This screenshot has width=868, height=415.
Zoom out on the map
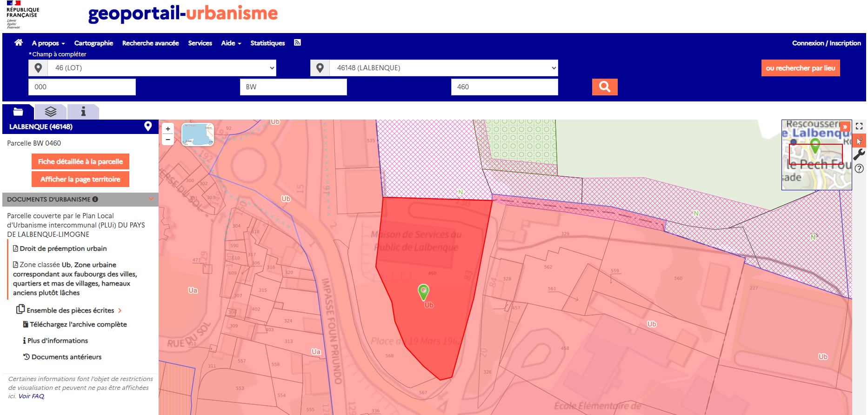[x=168, y=140]
